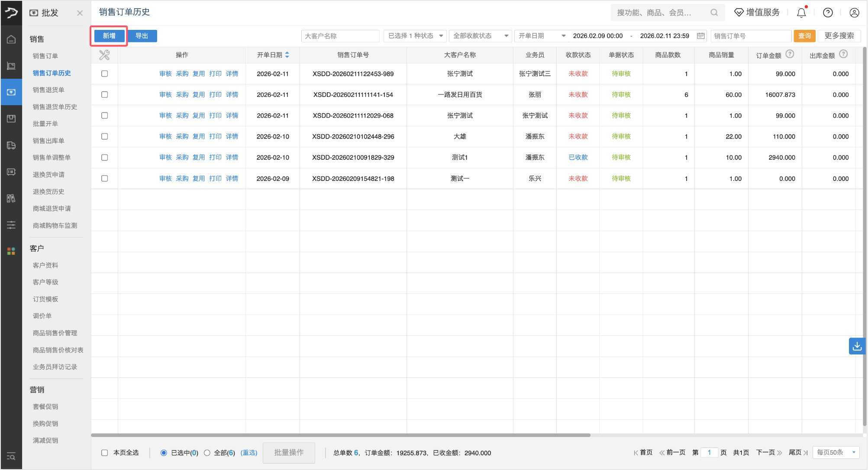Expand the 已选择 1 种状态 dropdown
Screen dimensions: 868x470
tap(414, 36)
